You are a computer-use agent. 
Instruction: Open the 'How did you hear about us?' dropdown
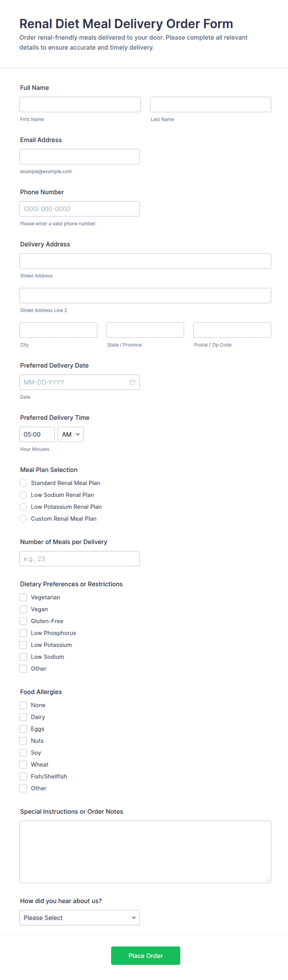click(x=80, y=917)
